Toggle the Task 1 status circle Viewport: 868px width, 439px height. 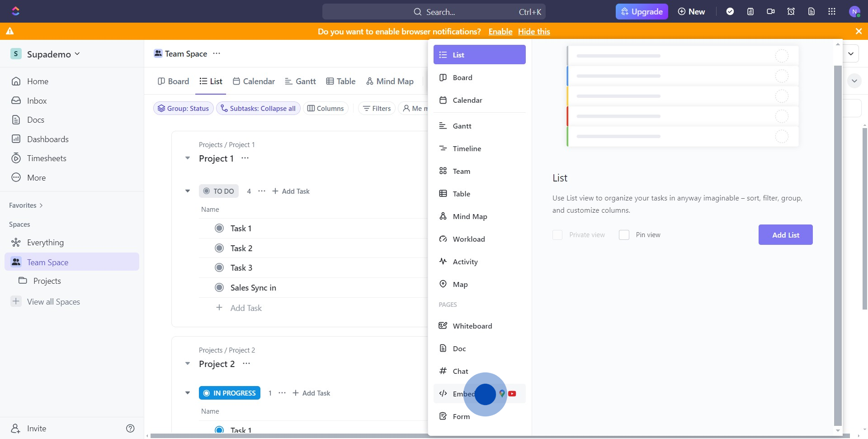coord(219,229)
